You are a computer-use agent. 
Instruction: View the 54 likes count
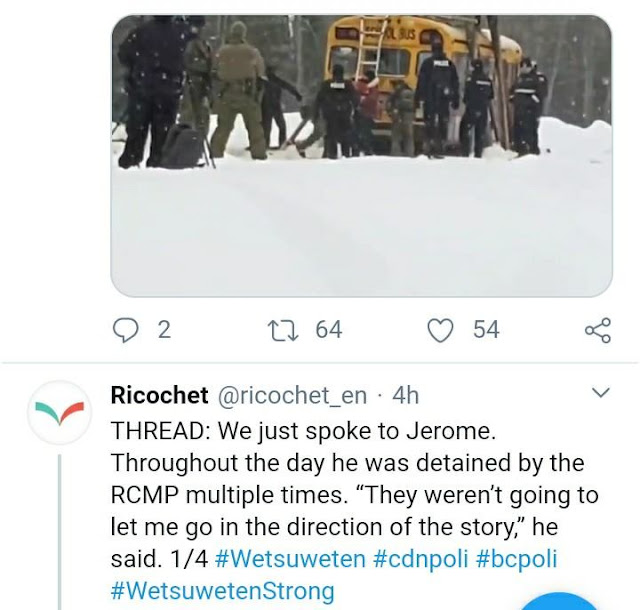[486, 329]
